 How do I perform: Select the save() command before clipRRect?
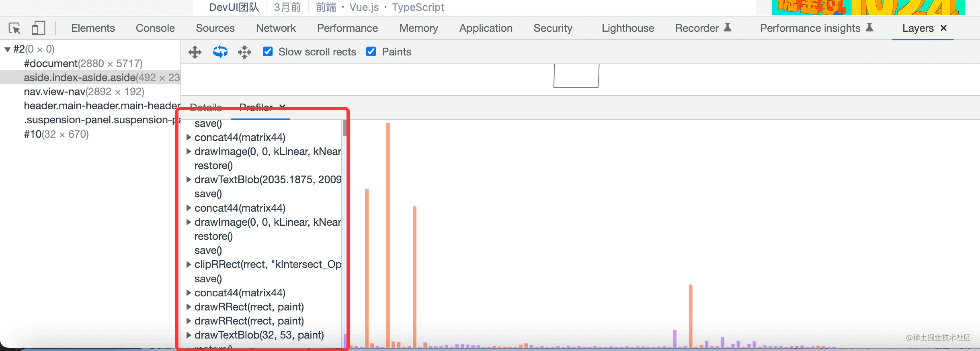(x=208, y=250)
